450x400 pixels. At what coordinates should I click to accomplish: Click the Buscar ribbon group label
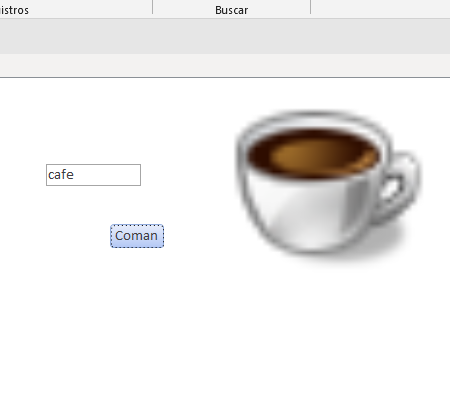(232, 10)
